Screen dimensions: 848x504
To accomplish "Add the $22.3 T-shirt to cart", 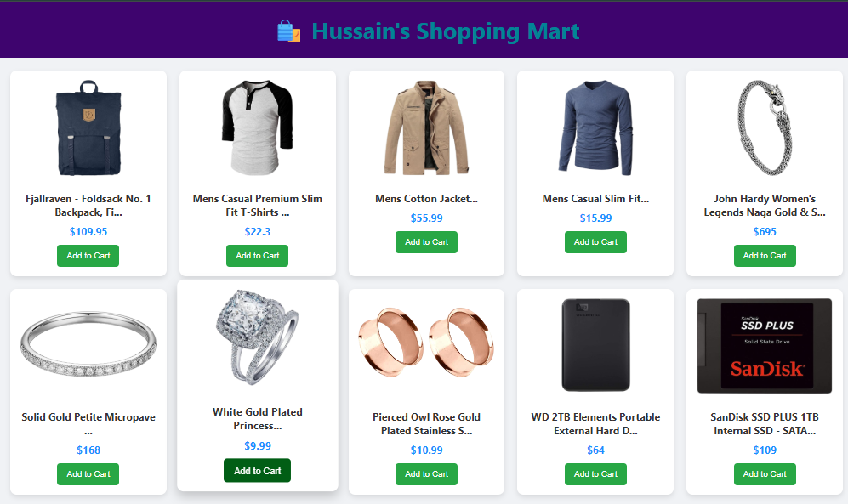I will coord(258,256).
